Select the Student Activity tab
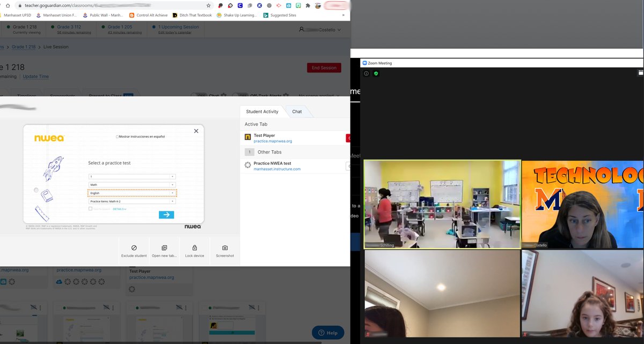Viewport: 644px width, 344px height. pyautogui.click(x=262, y=112)
